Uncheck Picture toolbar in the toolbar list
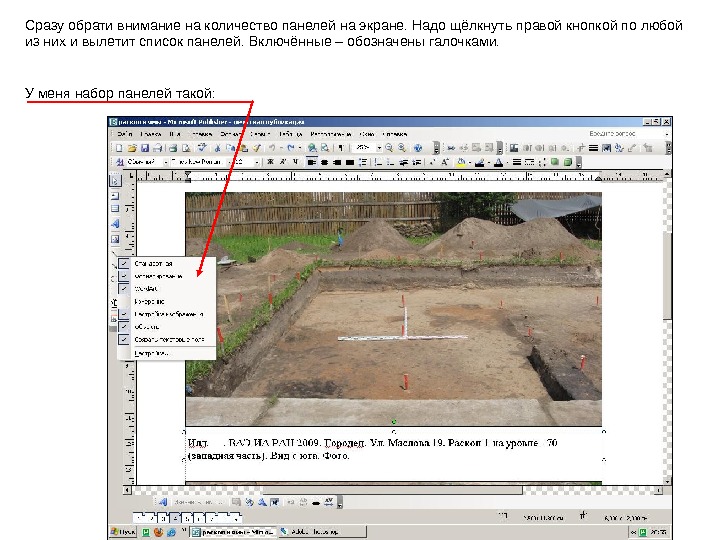Image resolution: width=720 pixels, height=540 pixels. [166, 314]
